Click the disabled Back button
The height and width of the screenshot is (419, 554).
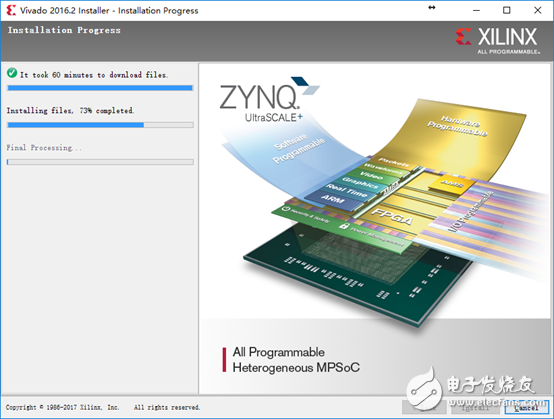424,408
